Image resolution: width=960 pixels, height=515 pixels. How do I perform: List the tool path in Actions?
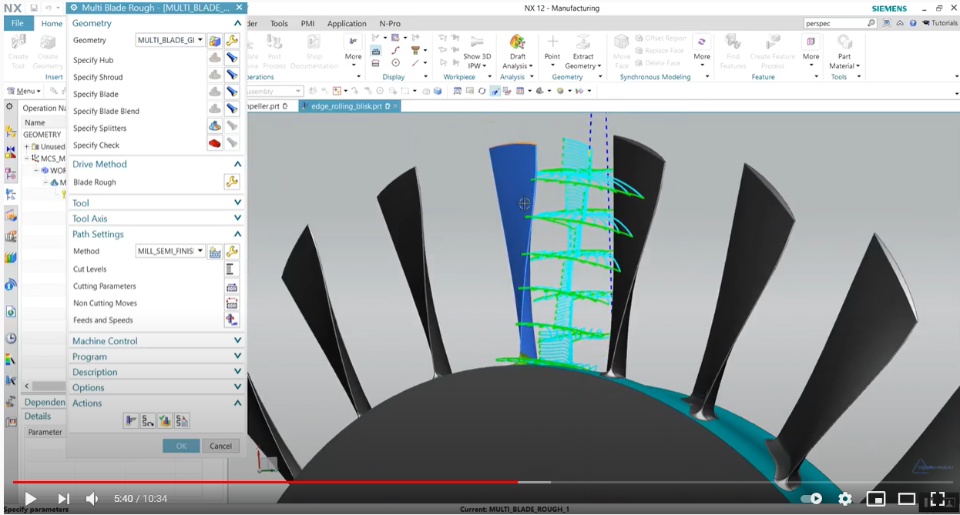(x=182, y=421)
